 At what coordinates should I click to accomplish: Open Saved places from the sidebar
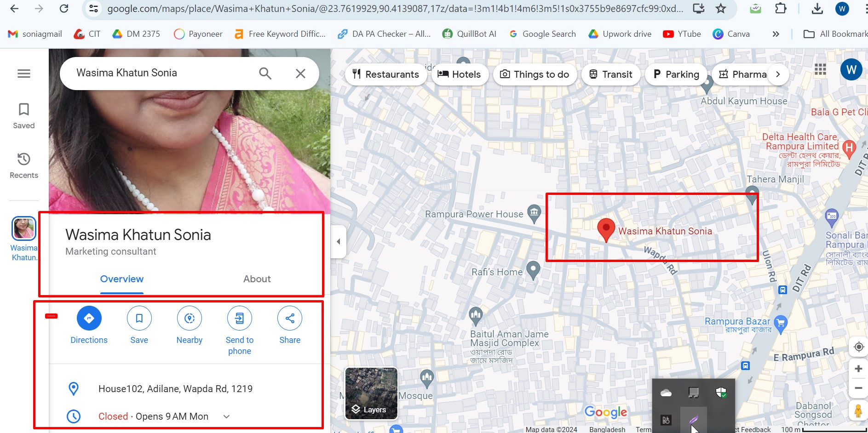[23, 115]
